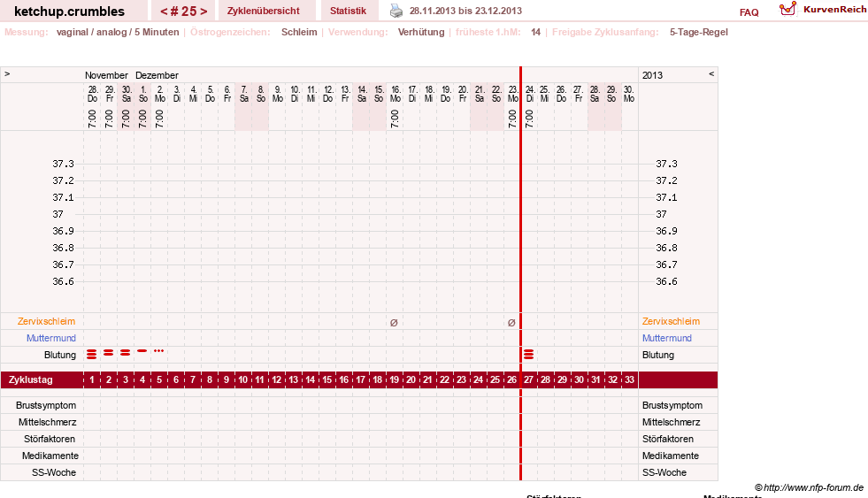The width and height of the screenshot is (868, 498).
Task: Click the date header 7. Sa
Action: (243, 94)
